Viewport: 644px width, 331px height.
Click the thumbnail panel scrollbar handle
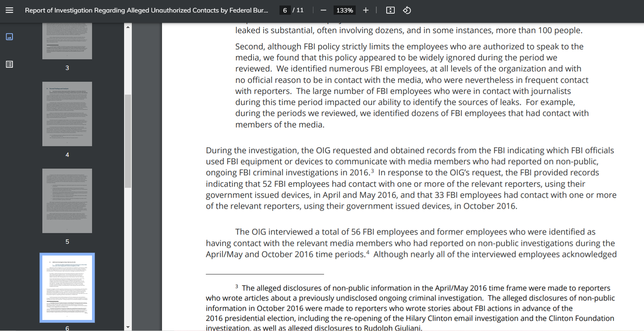[x=128, y=141]
